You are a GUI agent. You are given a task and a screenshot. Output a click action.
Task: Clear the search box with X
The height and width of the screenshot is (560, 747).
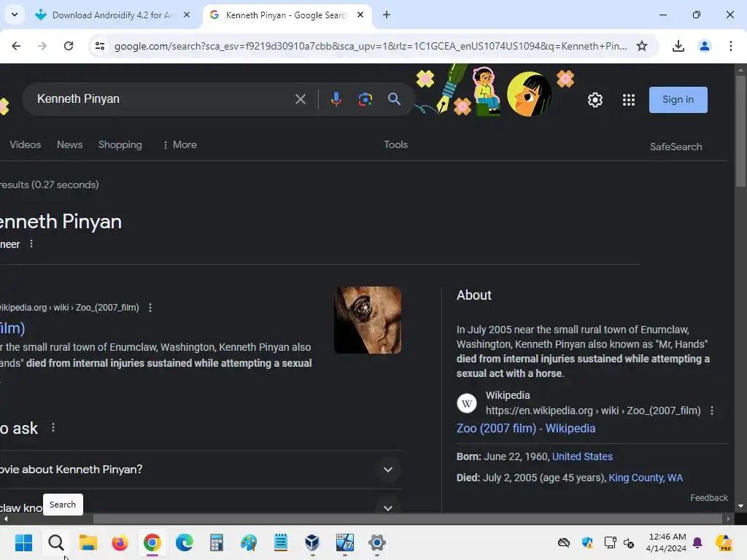pos(300,99)
